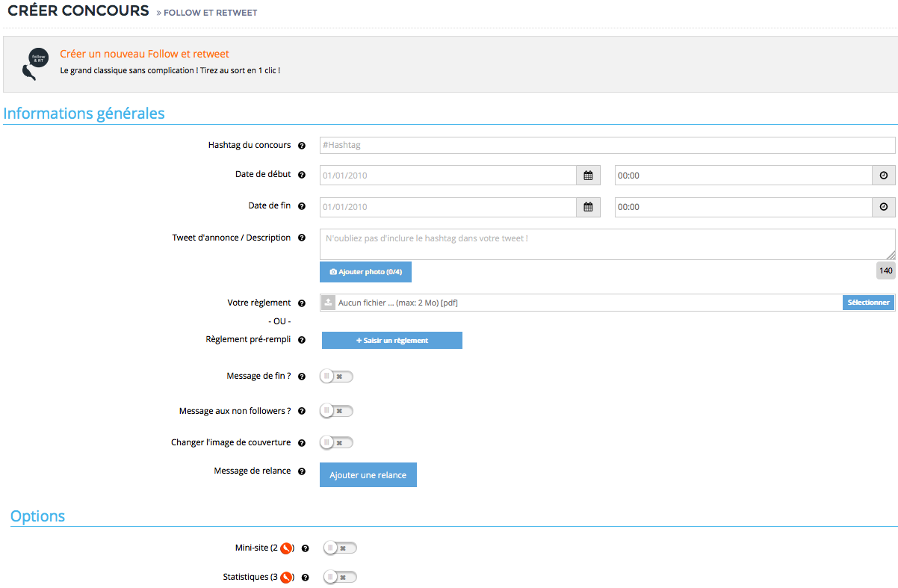Open the clock picker for end time
898x588 pixels.
coord(883,207)
